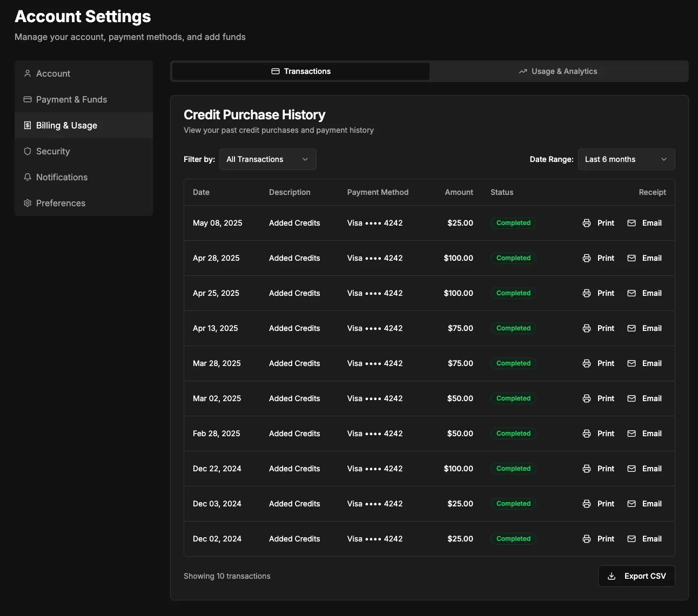Open the All Transactions filter dropdown
This screenshot has width=698, height=616.
pyautogui.click(x=267, y=159)
